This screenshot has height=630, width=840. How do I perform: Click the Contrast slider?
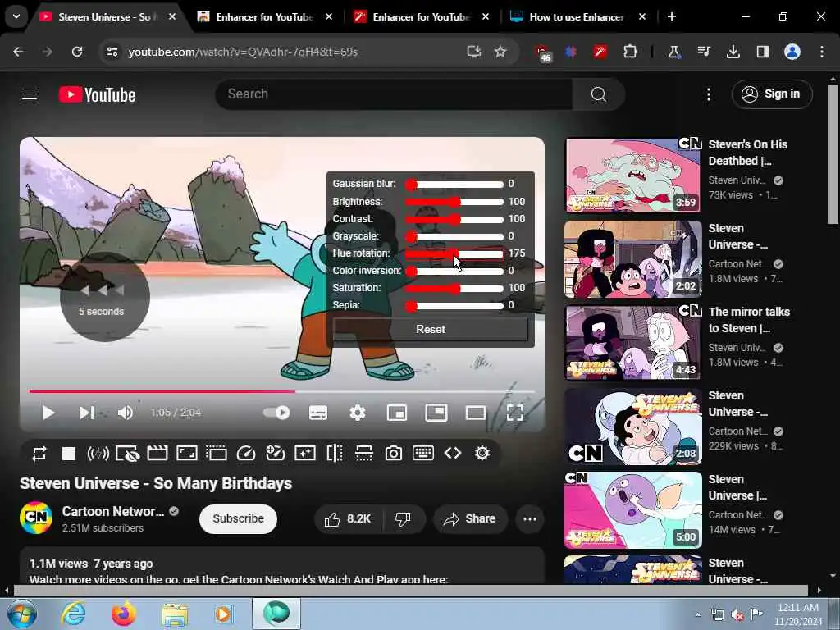tap(454, 219)
